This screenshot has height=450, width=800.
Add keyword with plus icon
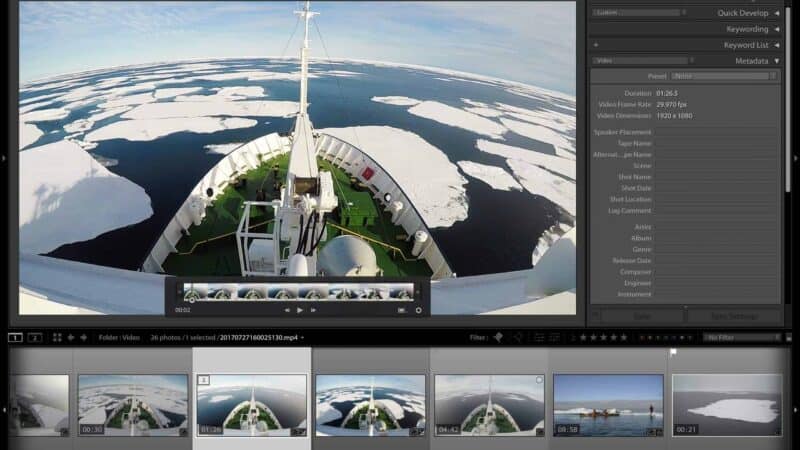coord(595,45)
